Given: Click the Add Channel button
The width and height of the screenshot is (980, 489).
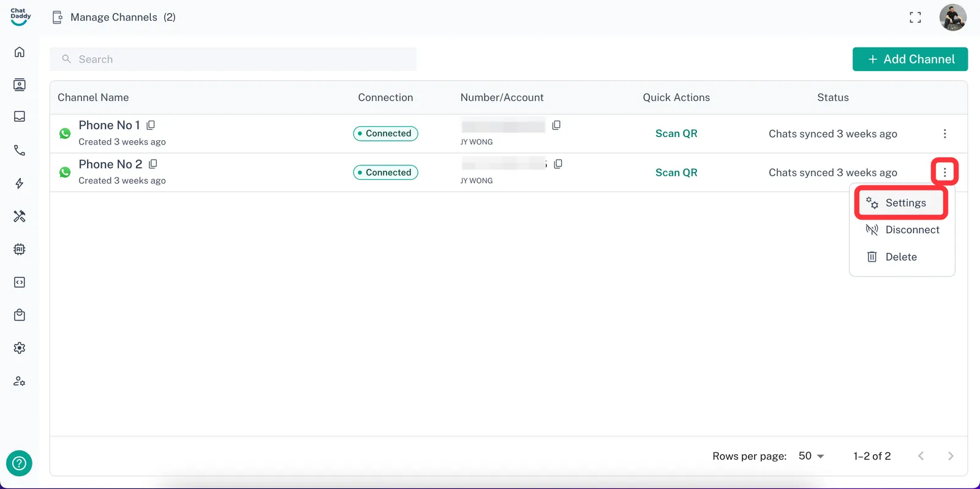Looking at the screenshot, I should [910, 59].
